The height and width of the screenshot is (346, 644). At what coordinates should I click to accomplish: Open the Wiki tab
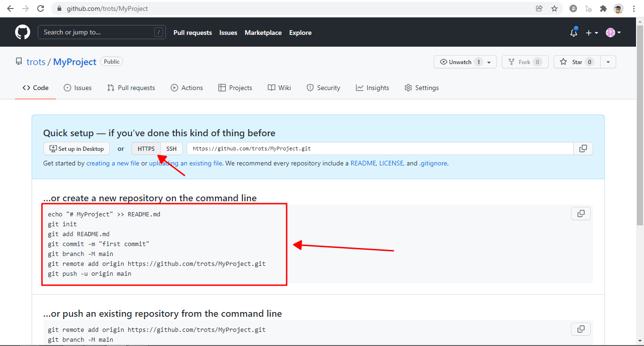click(279, 88)
